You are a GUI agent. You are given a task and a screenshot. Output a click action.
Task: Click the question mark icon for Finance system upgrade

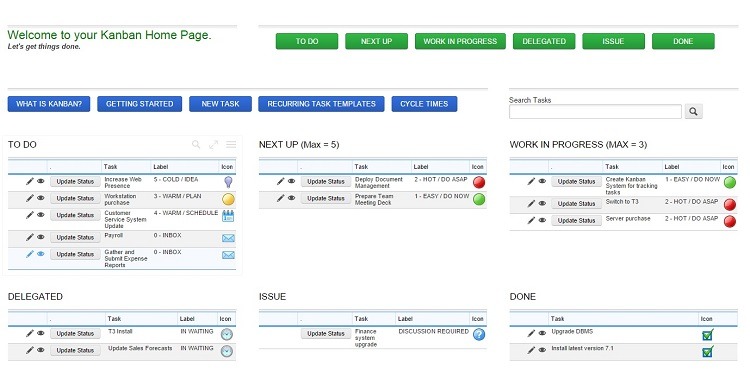479,334
